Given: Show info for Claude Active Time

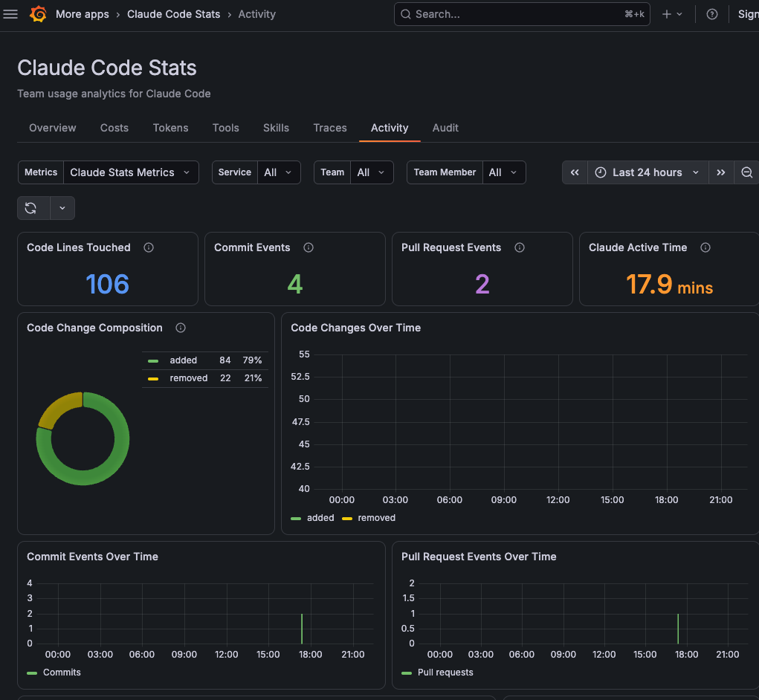Looking at the screenshot, I should pyautogui.click(x=705, y=247).
